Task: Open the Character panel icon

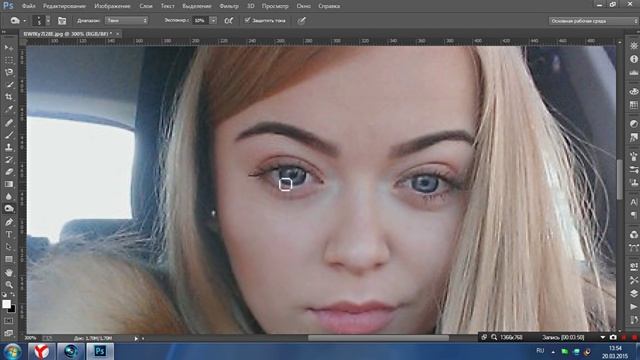Action: click(x=633, y=202)
